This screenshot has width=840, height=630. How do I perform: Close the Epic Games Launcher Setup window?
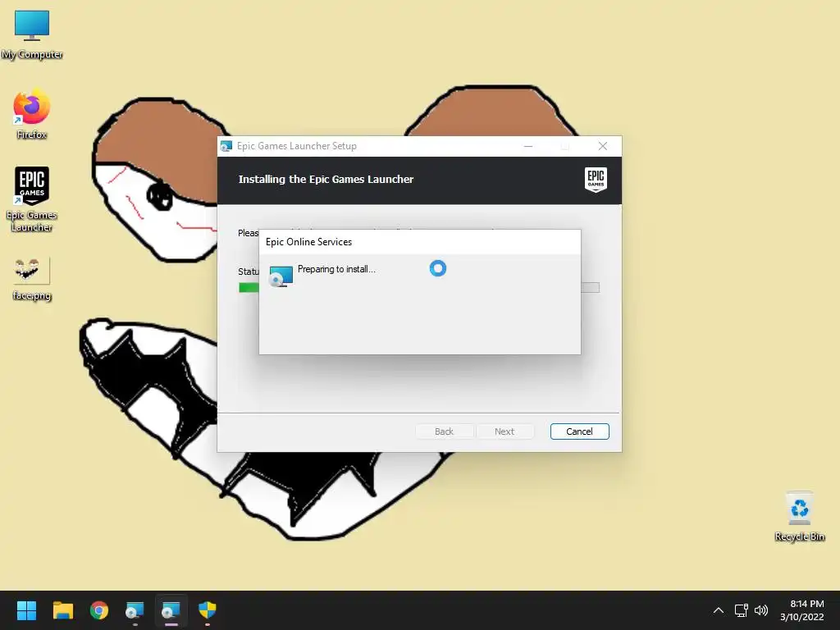pyautogui.click(x=603, y=146)
